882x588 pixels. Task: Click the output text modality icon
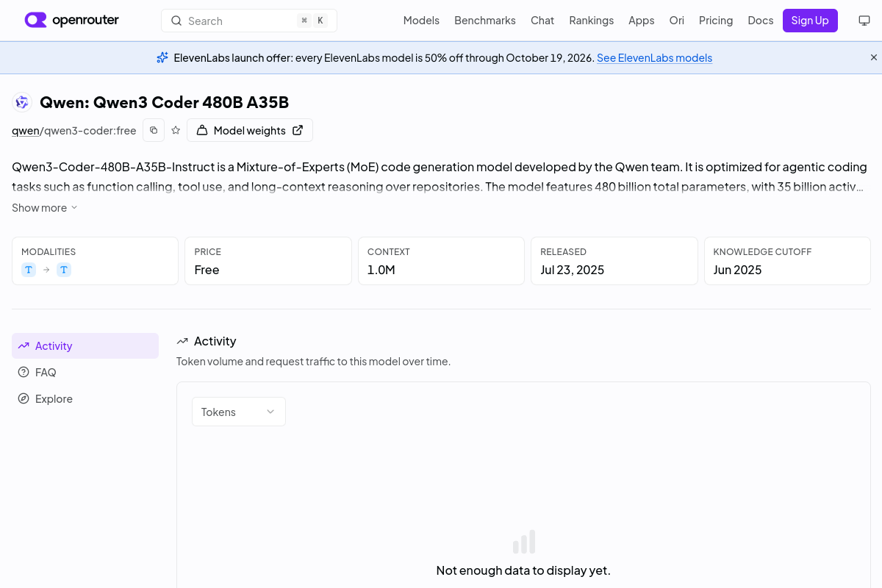pyautogui.click(x=64, y=270)
